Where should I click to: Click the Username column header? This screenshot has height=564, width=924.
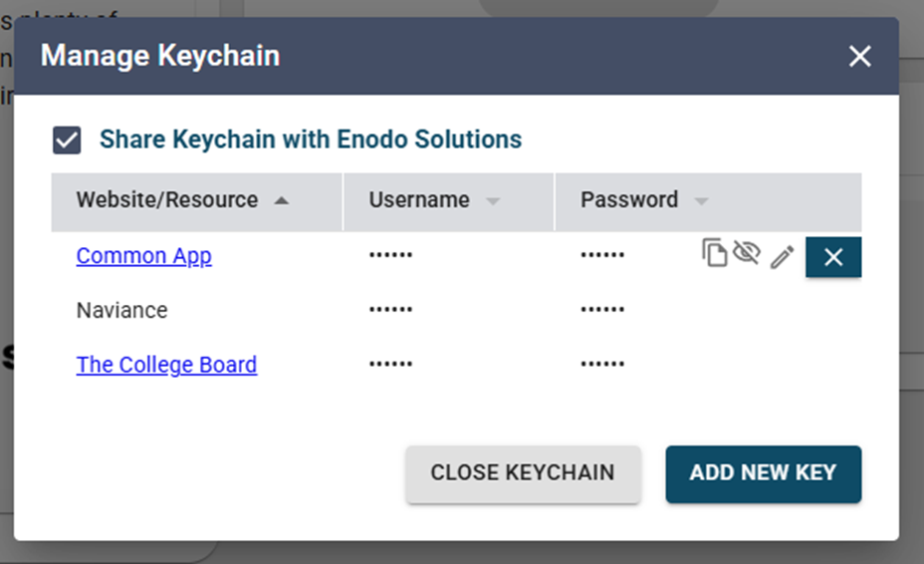coord(449,201)
